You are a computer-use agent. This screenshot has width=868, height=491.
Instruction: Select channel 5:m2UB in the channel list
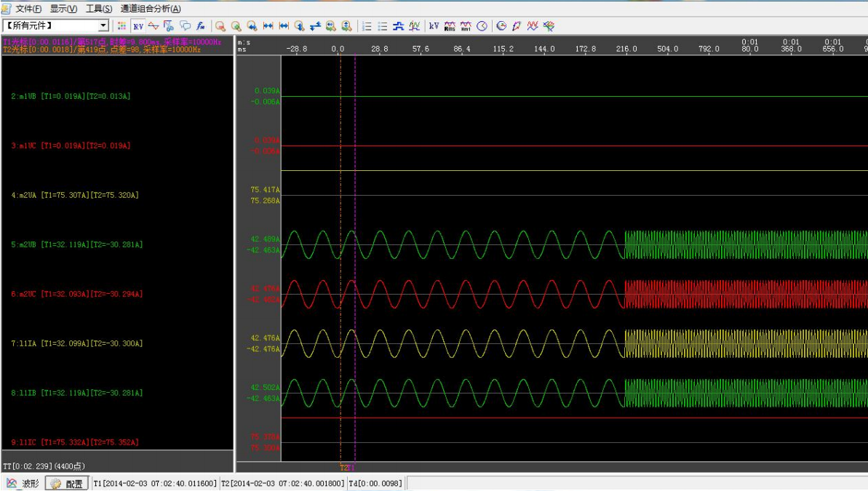click(76, 244)
